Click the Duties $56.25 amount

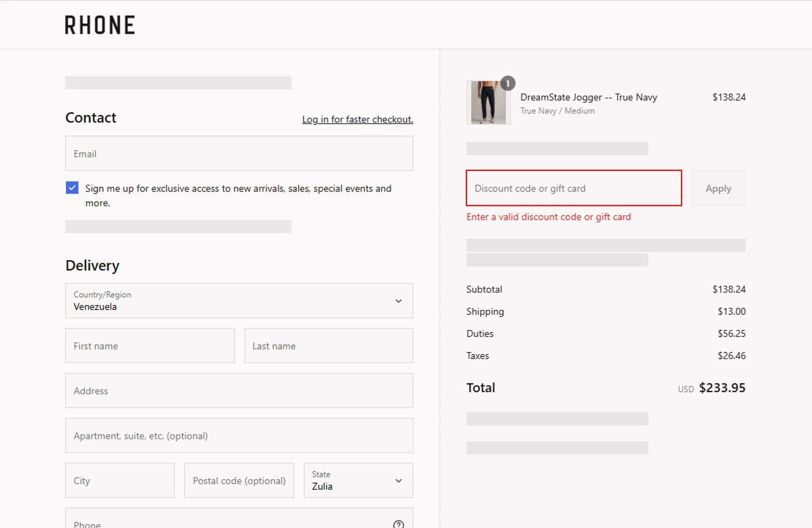(731, 334)
